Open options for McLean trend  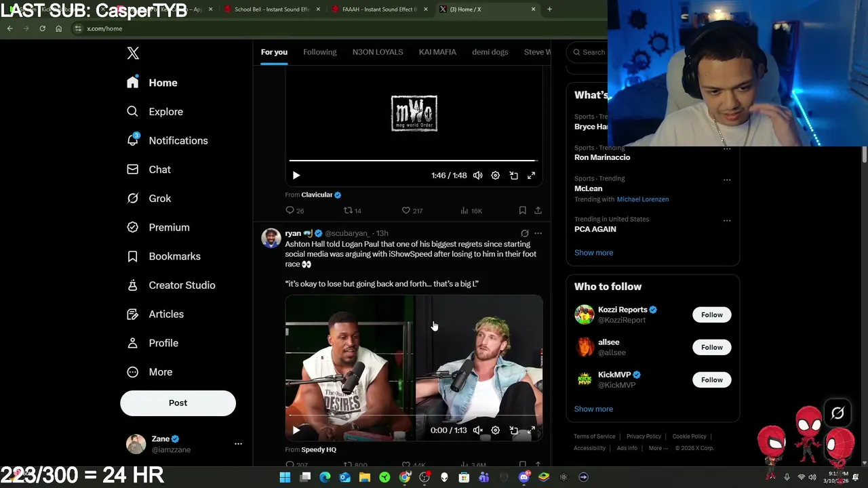[x=727, y=180]
